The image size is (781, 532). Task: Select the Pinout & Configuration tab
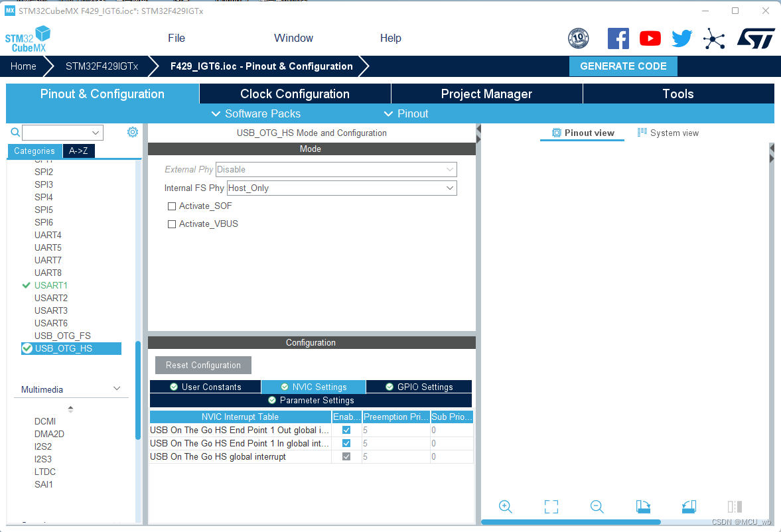click(x=102, y=94)
